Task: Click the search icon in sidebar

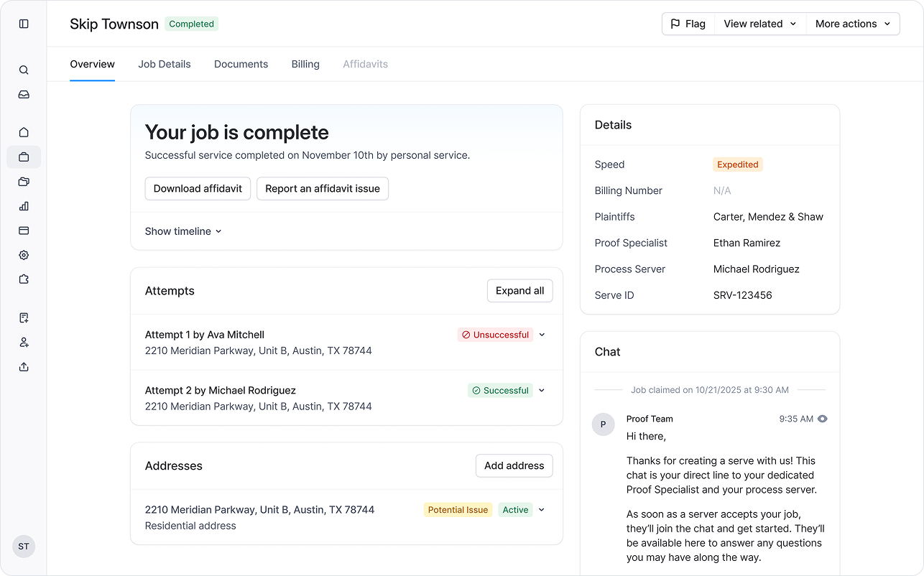Action: 24,70
